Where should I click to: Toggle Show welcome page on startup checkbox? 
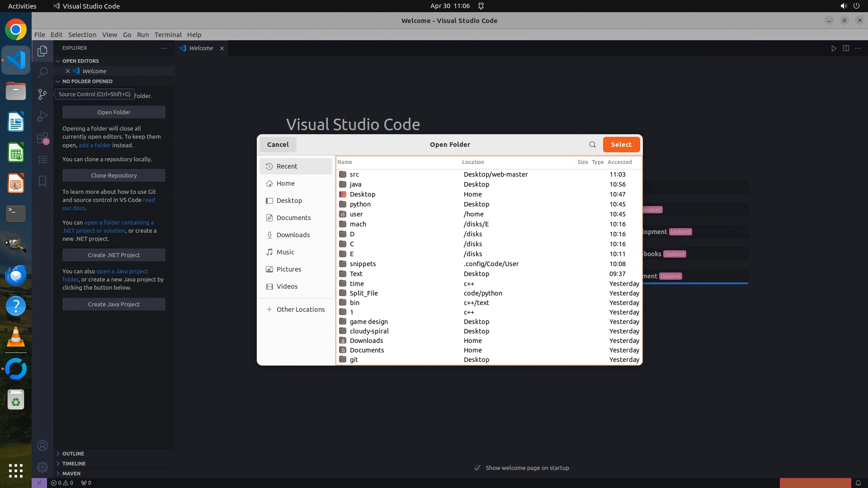click(477, 468)
